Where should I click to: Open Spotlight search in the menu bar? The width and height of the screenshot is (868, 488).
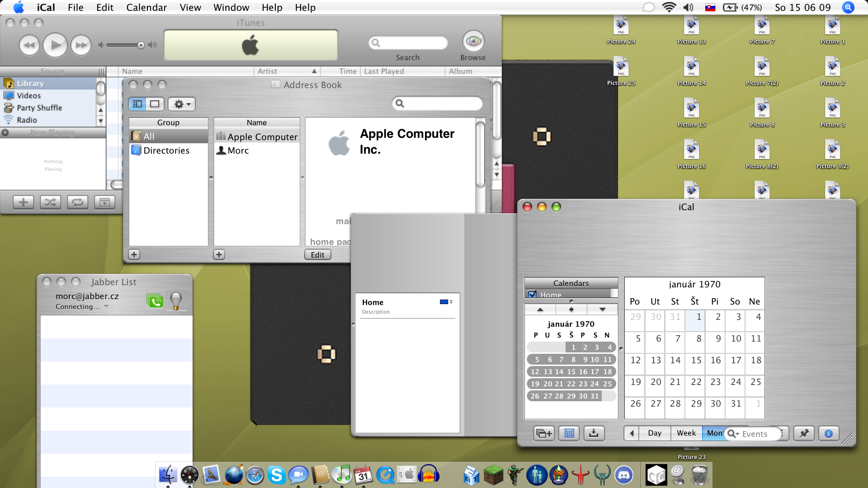848,7
